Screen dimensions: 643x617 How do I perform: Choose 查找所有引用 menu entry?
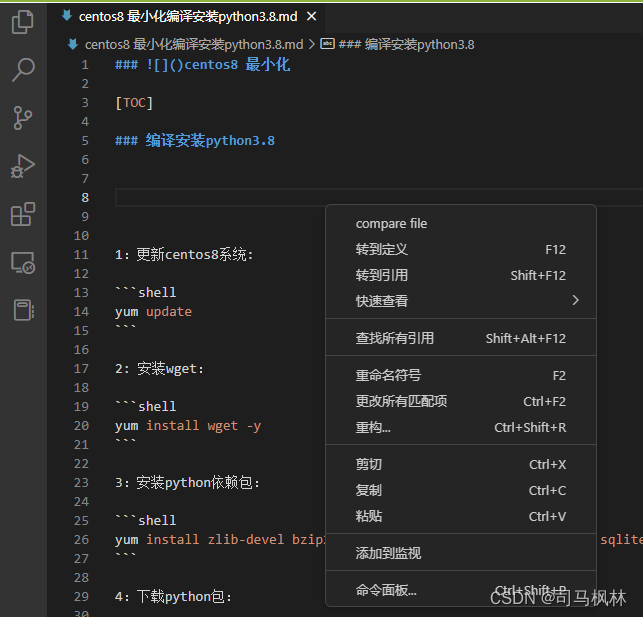tap(461, 338)
